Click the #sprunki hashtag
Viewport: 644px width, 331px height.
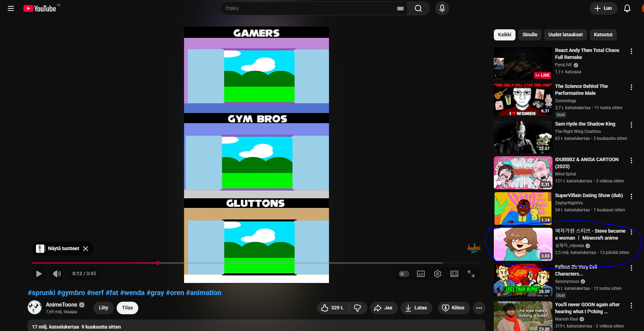pos(42,293)
